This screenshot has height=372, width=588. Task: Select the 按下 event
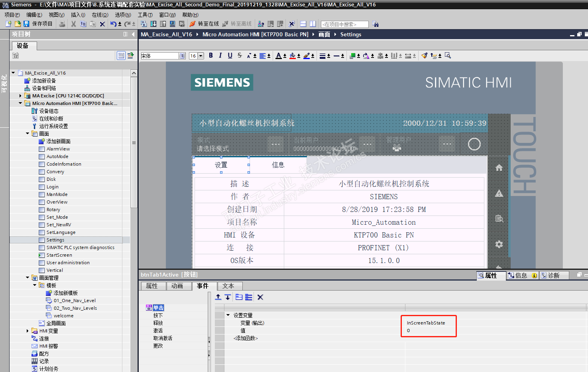pyautogui.click(x=158, y=315)
